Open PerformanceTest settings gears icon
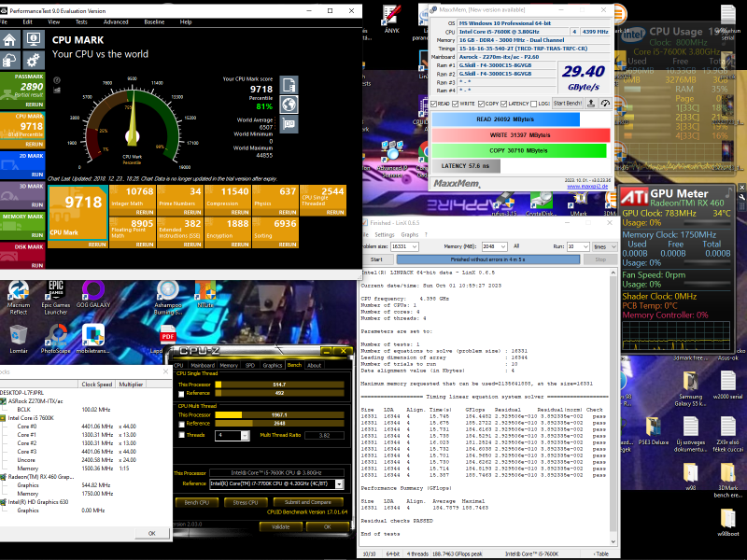747x560 pixels. coord(34,61)
